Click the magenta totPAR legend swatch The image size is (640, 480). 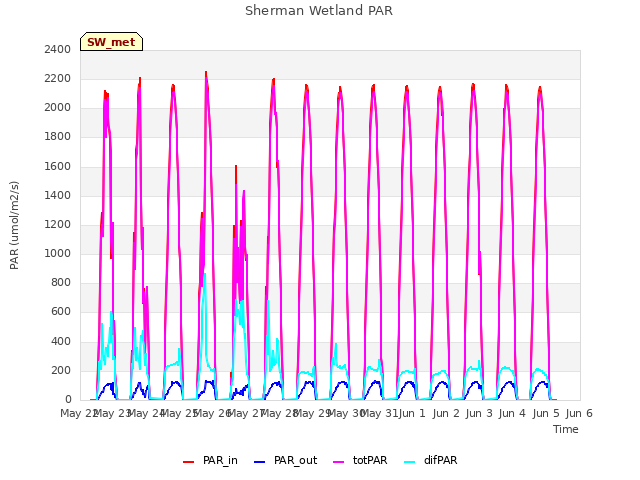click(339, 462)
